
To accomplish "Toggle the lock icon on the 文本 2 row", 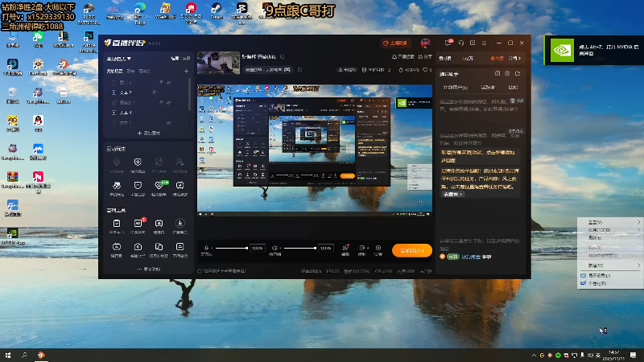I will click(x=155, y=93).
